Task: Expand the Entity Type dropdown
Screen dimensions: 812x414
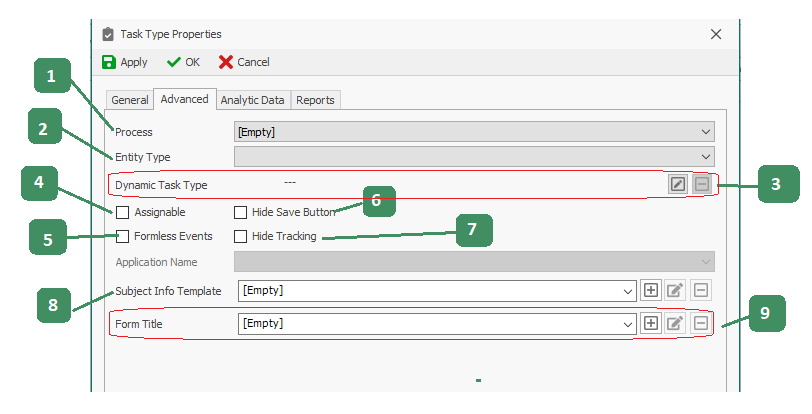Action: click(707, 156)
